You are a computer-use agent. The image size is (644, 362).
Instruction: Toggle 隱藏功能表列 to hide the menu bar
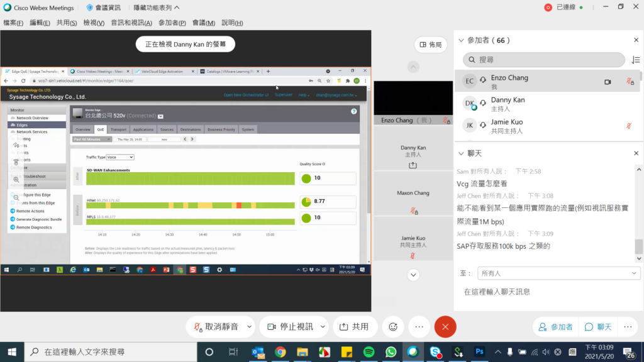pos(157,8)
